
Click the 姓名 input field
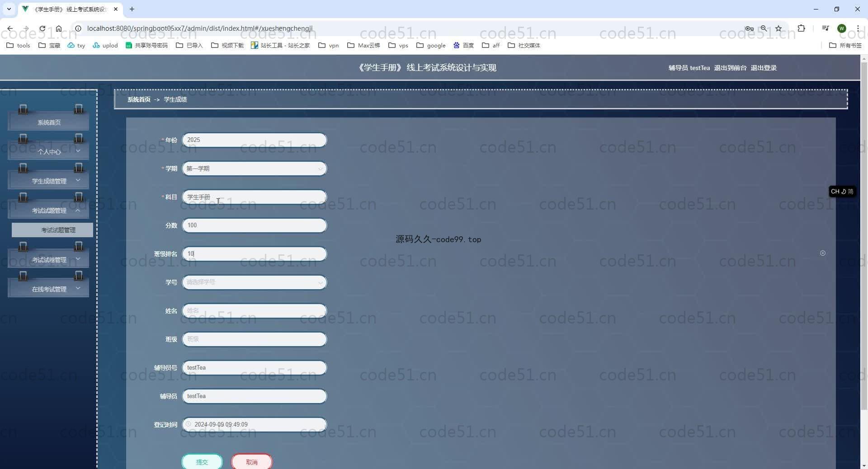click(255, 311)
